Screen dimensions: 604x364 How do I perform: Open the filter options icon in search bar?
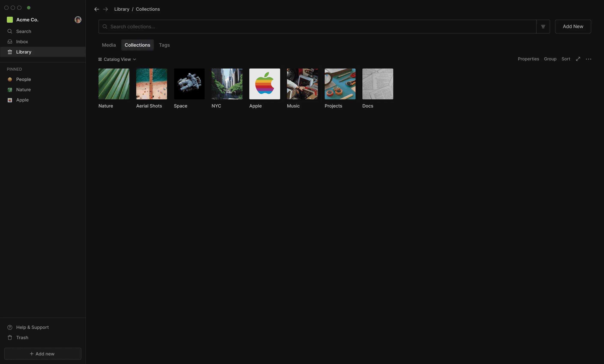click(x=543, y=27)
